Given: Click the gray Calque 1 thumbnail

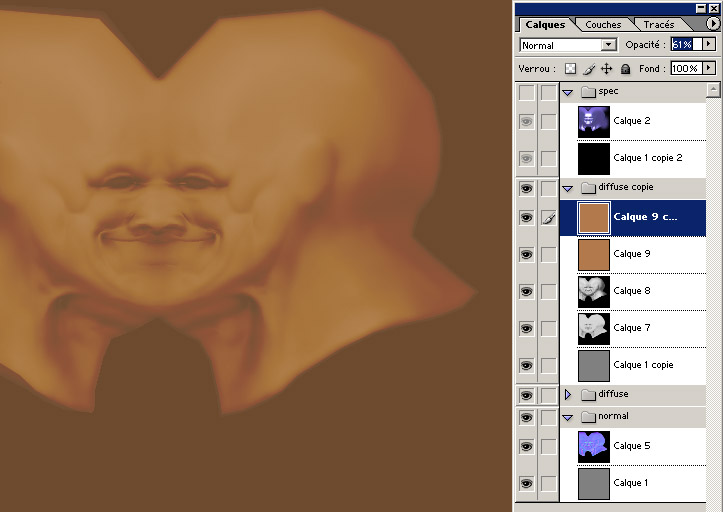Looking at the screenshot, I should pyautogui.click(x=594, y=483).
